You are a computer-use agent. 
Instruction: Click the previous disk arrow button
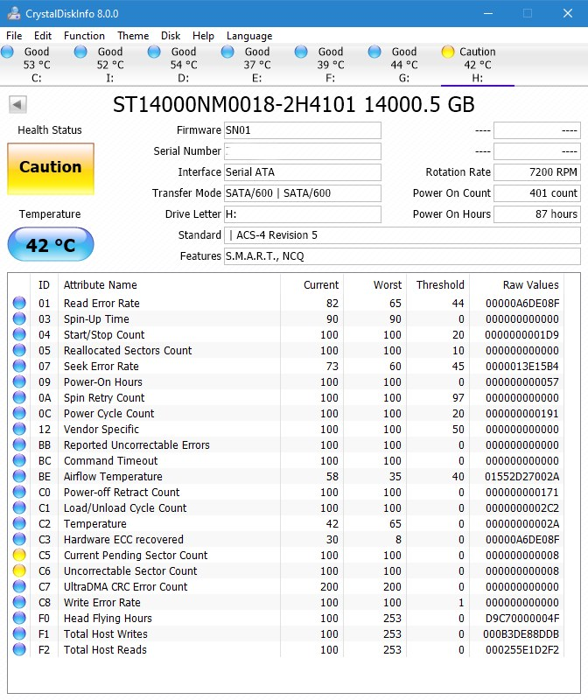(x=17, y=105)
